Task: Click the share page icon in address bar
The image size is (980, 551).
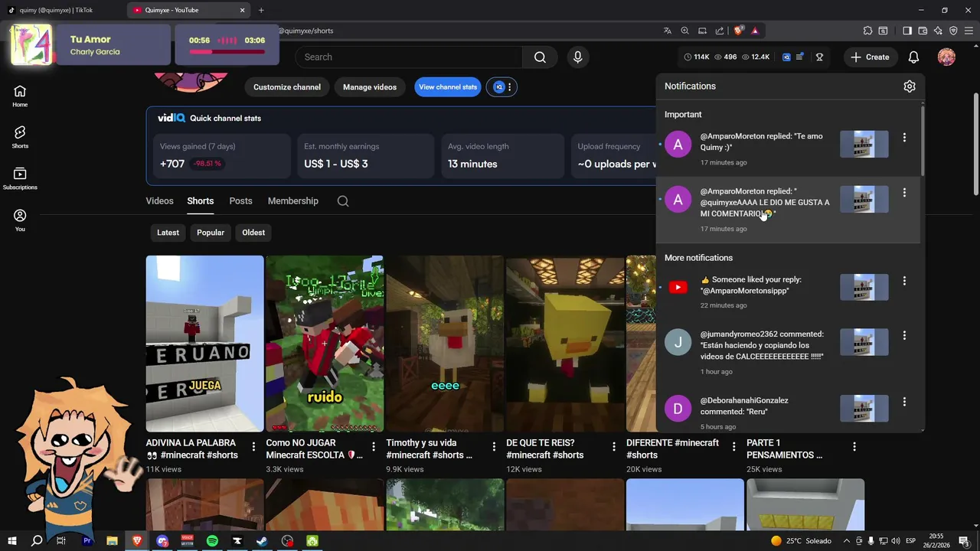Action: tap(720, 31)
